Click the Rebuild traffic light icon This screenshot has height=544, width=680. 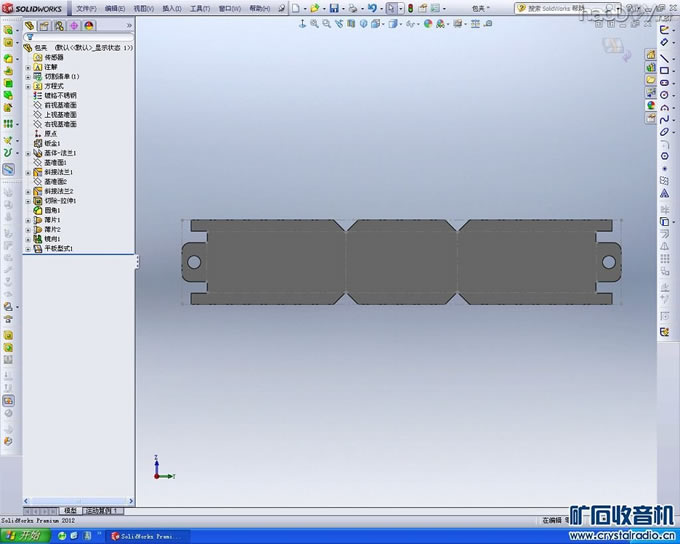409,8
